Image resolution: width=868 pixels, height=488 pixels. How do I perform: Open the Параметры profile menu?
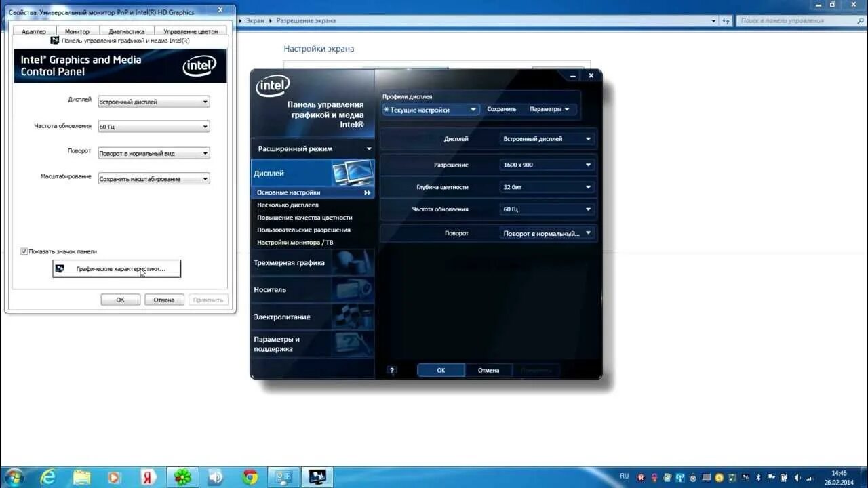pyautogui.click(x=549, y=109)
